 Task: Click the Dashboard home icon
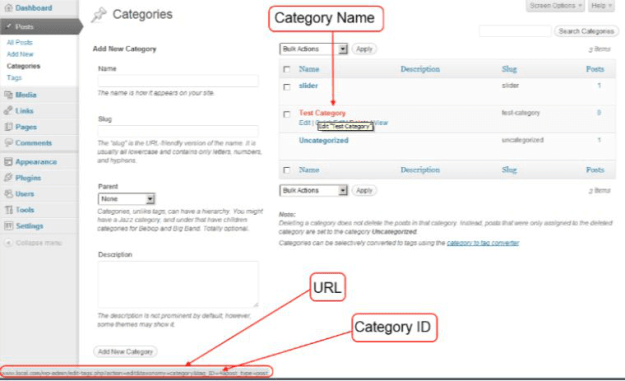click(x=8, y=8)
